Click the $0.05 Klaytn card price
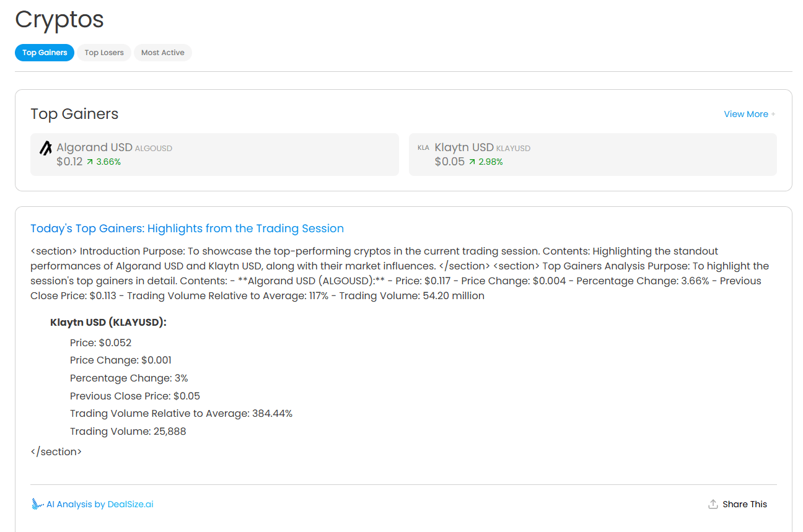Viewport: 803px width, 532px height. [x=450, y=162]
